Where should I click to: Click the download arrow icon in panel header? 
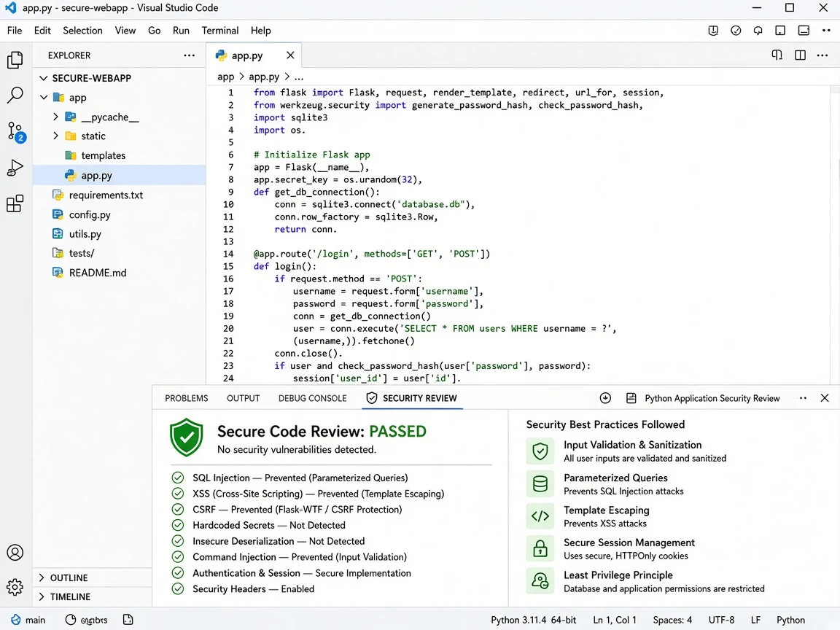coord(605,398)
